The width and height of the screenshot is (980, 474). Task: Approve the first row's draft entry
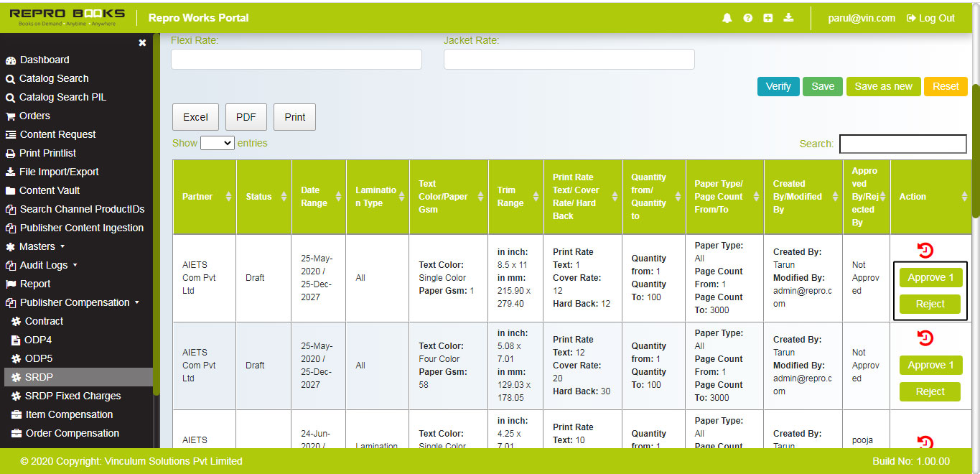click(x=930, y=278)
